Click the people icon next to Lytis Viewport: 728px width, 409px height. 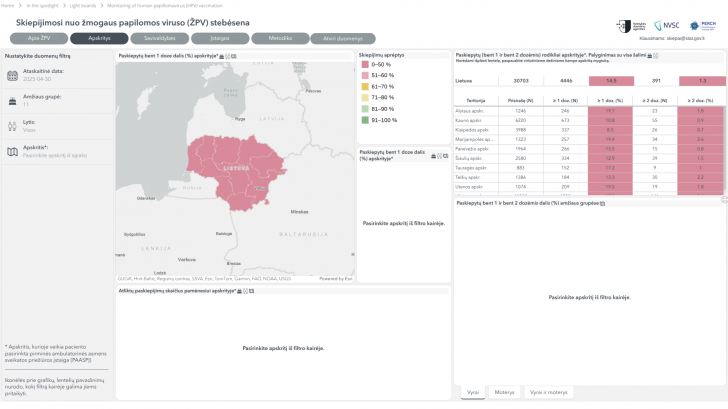(x=12, y=124)
